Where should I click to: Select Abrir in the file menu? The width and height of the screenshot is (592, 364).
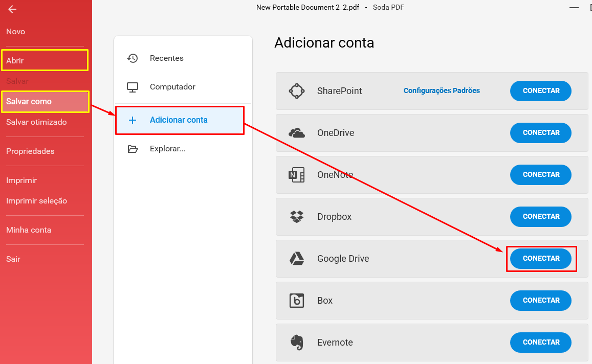(x=45, y=60)
